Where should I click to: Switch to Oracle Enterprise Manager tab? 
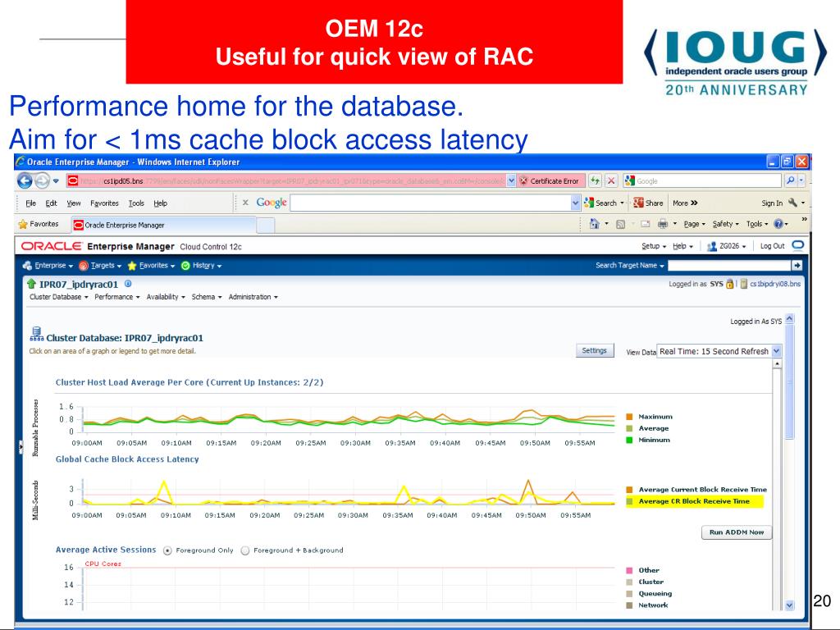[x=163, y=225]
